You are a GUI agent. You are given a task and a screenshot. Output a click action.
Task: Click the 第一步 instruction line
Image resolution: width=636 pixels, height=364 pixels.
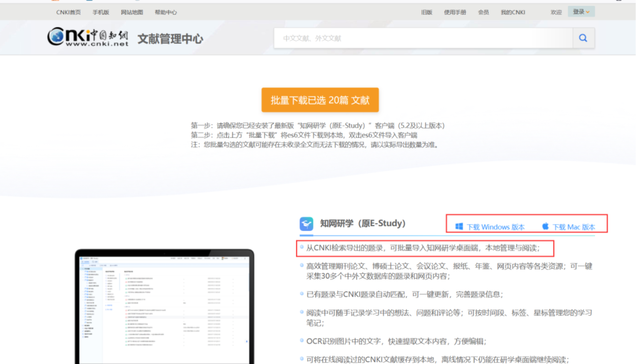[x=318, y=126]
